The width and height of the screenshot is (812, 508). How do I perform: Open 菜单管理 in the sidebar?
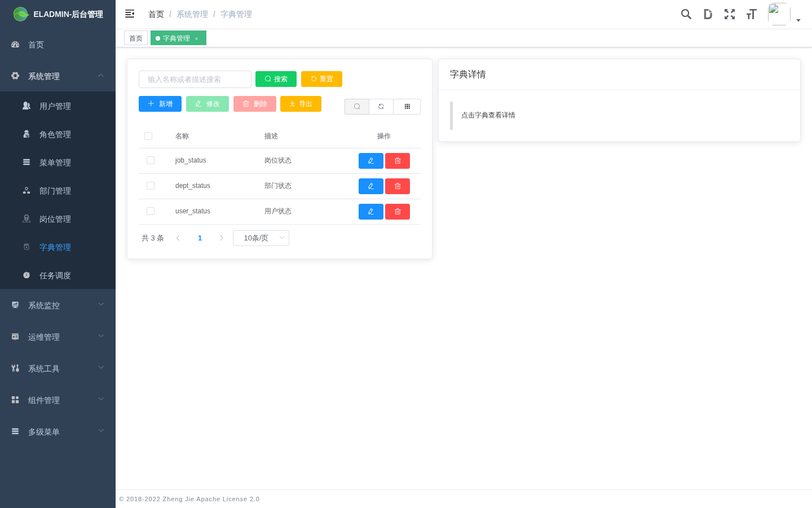[58, 162]
